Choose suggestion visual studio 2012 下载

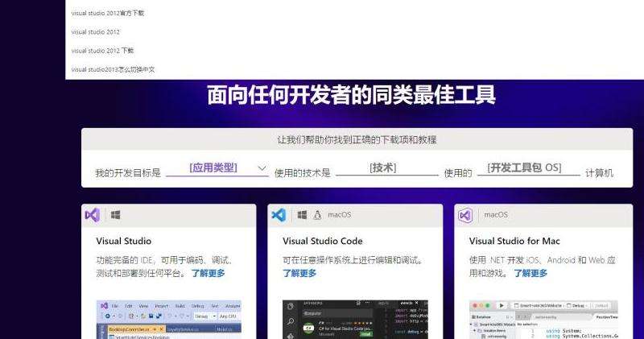coord(102,51)
